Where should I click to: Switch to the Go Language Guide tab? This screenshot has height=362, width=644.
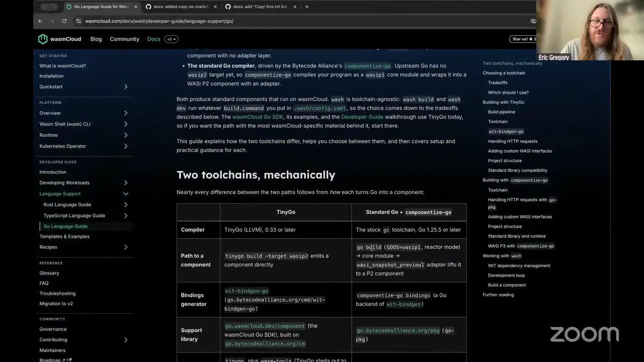[102, 7]
